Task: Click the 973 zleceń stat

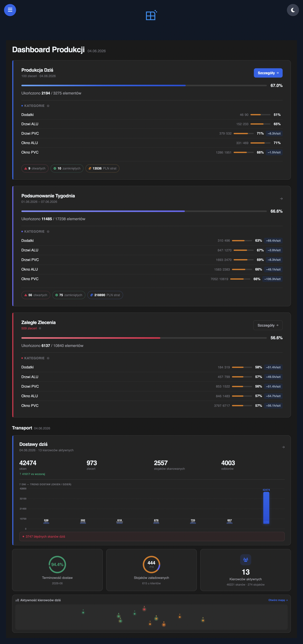Action: [92, 465]
